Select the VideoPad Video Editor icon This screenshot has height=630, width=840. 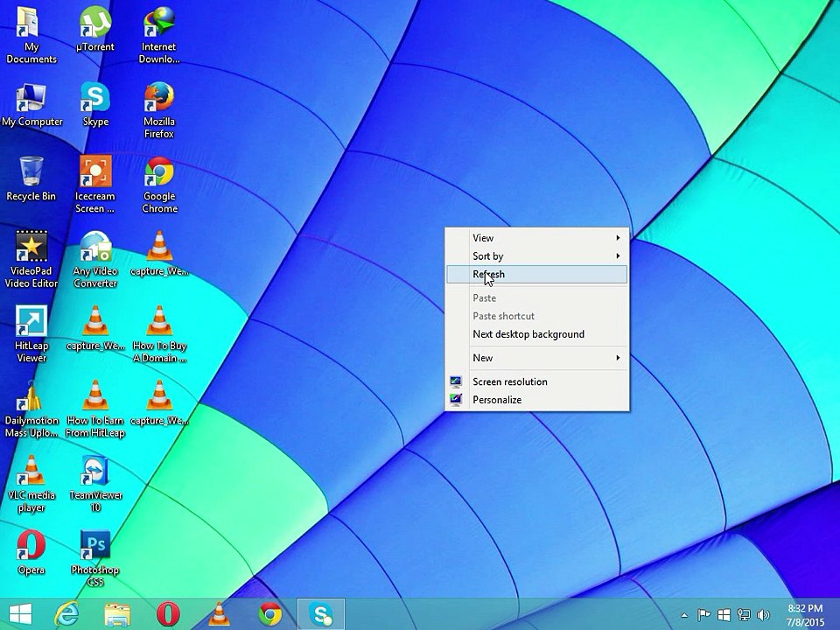click(x=31, y=260)
